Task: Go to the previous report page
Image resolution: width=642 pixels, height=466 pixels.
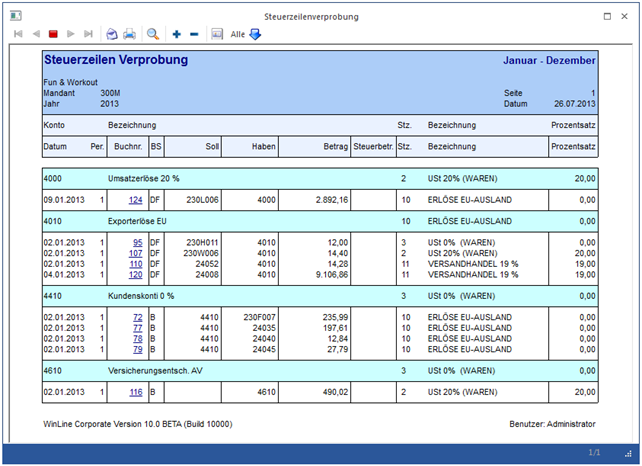Action: tap(36, 34)
